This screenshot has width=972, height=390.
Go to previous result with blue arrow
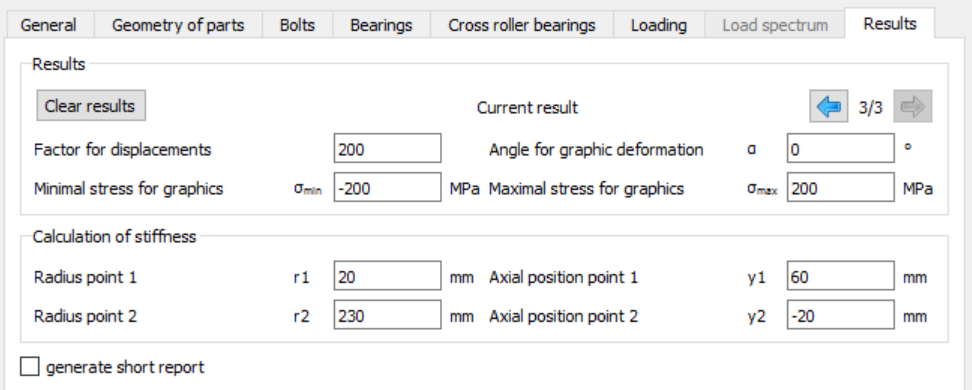829,107
